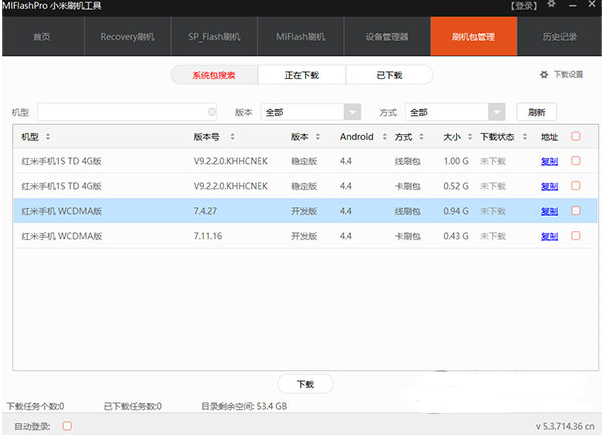The width and height of the screenshot is (603, 437).
Task: Open the 方式 combo box showing 全部
Action: click(455, 112)
